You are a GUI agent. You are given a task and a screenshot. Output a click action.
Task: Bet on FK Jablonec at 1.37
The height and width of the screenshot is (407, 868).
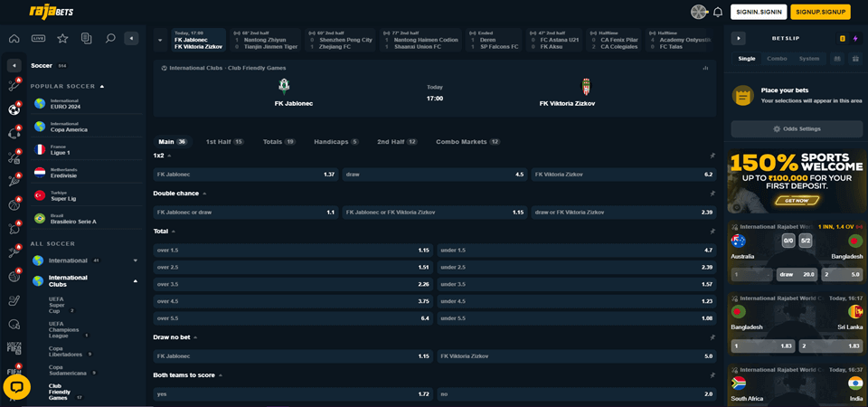click(246, 175)
